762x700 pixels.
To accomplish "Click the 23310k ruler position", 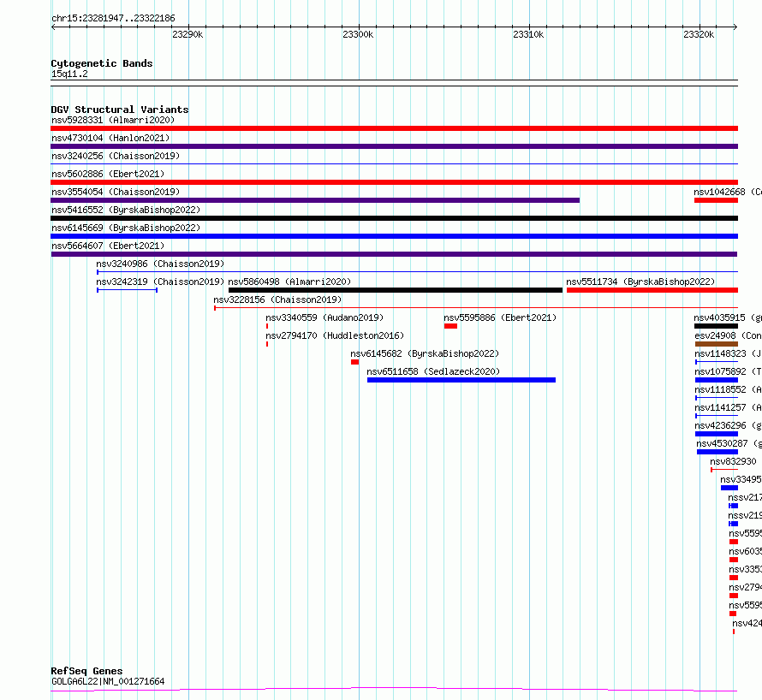I will pyautogui.click(x=528, y=34).
